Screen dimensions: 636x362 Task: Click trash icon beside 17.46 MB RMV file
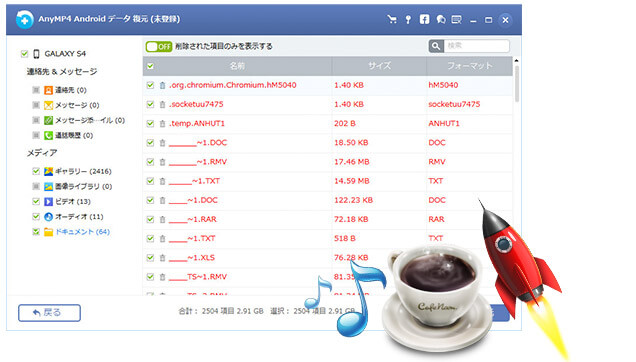[162, 162]
